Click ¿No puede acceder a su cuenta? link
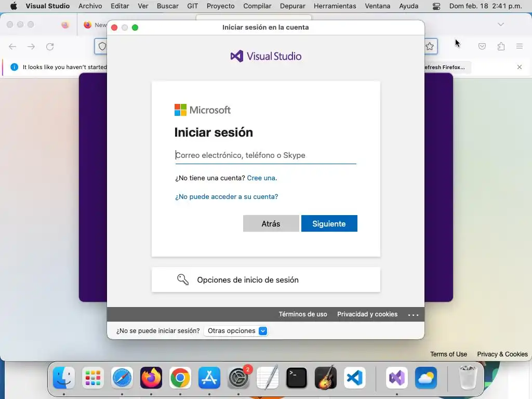532x399 pixels. [227, 197]
